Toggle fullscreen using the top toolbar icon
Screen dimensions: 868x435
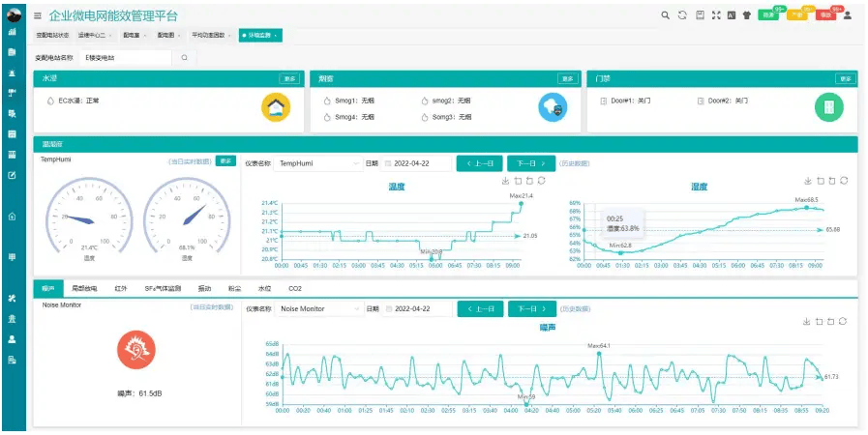[716, 15]
